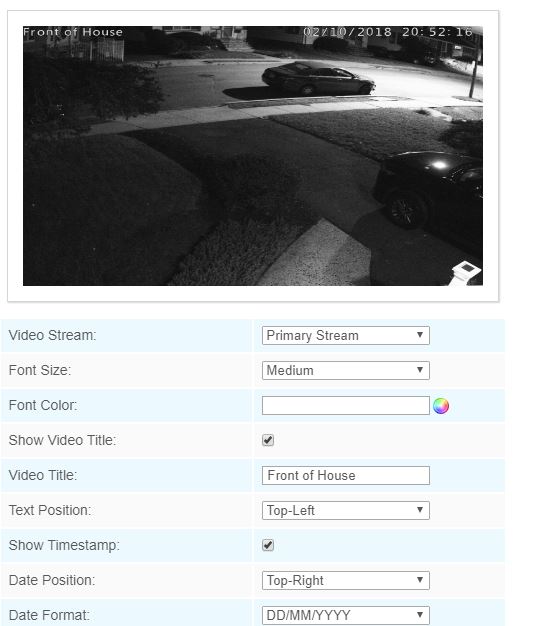Click the Video Stream label
The height and width of the screenshot is (626, 536).
tap(52, 335)
